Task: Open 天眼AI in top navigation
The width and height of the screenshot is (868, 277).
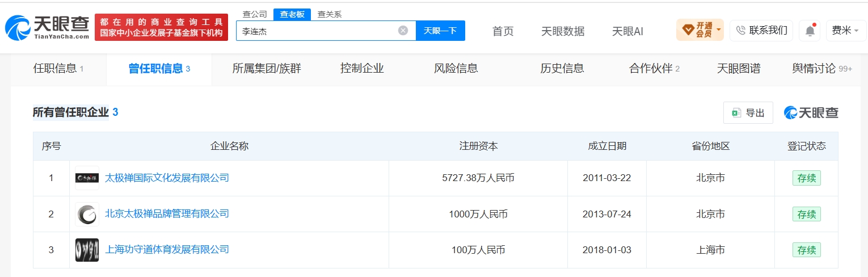Action: [x=627, y=31]
